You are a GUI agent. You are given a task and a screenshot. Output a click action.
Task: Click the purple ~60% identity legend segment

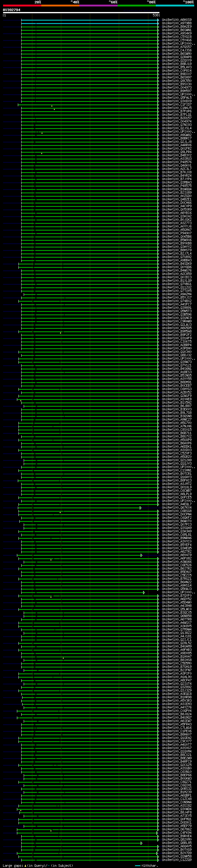click(x=99, y=6)
